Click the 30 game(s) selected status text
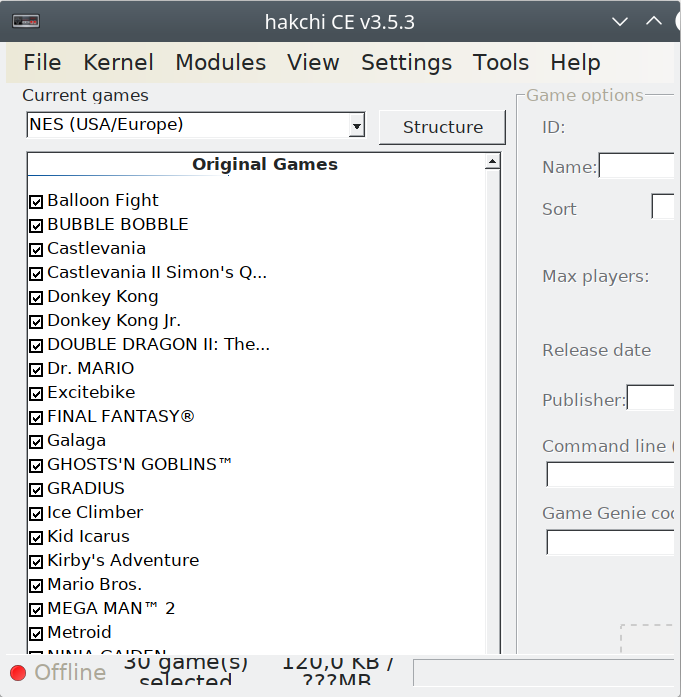 tap(185, 671)
